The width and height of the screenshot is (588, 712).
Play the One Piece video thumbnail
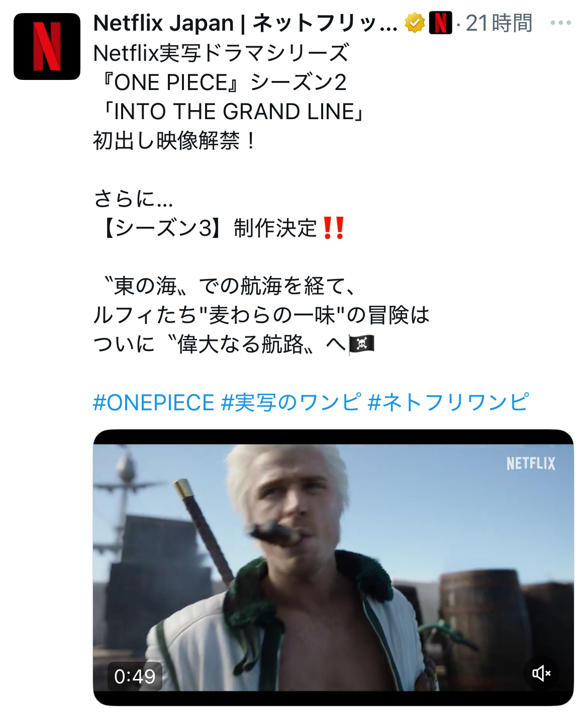pyautogui.click(x=333, y=568)
